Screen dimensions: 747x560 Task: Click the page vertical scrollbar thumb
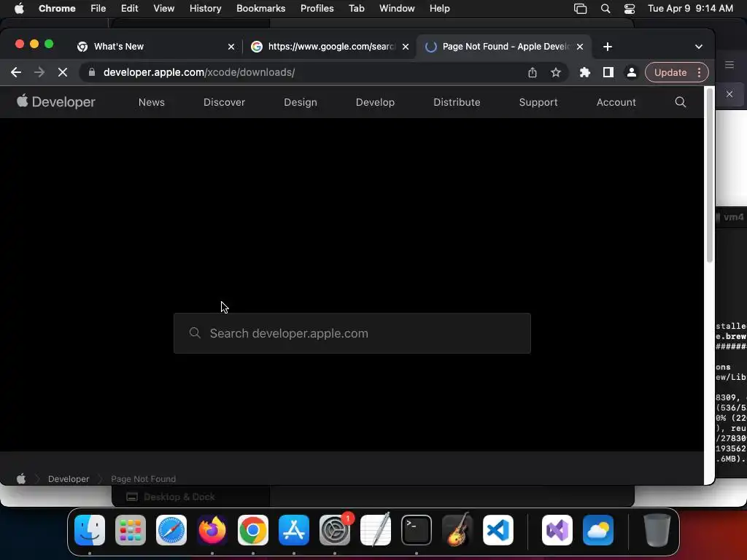coord(709,175)
